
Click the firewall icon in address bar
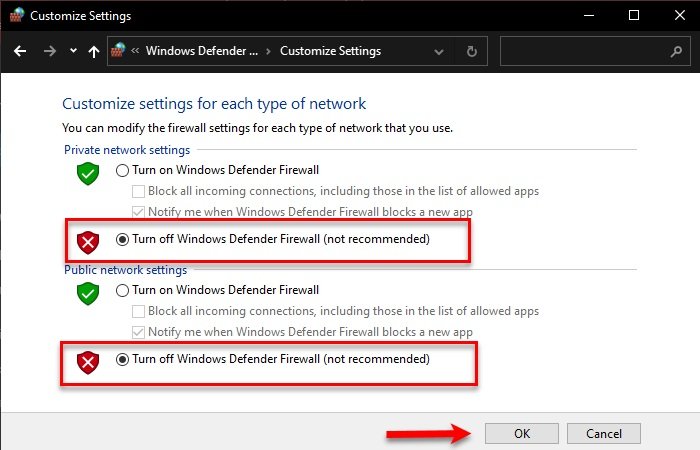click(119, 51)
